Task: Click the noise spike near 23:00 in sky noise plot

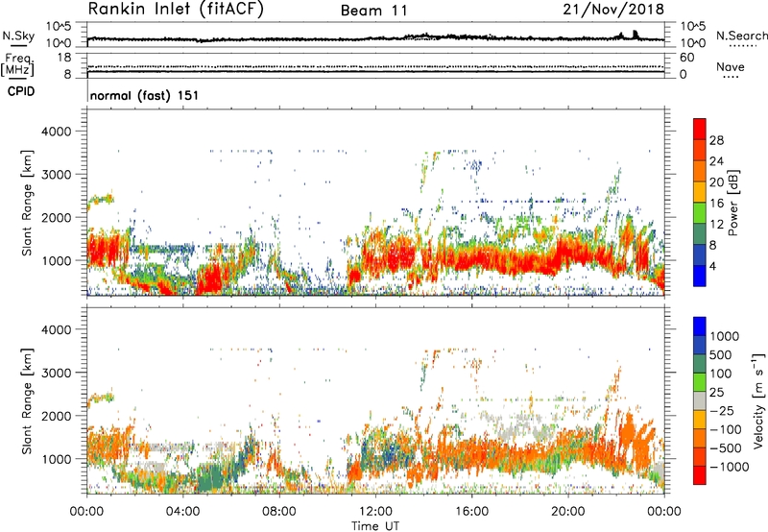Action: [636, 35]
